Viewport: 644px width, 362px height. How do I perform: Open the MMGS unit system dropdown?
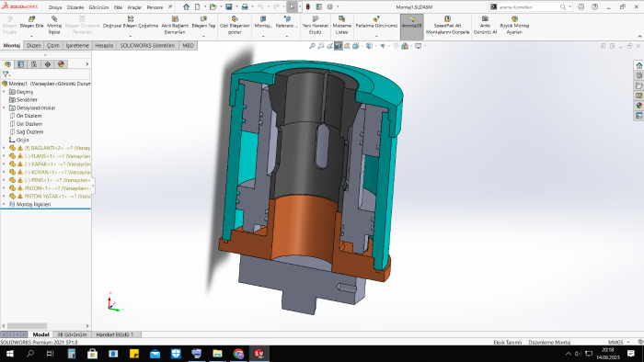click(x=618, y=342)
